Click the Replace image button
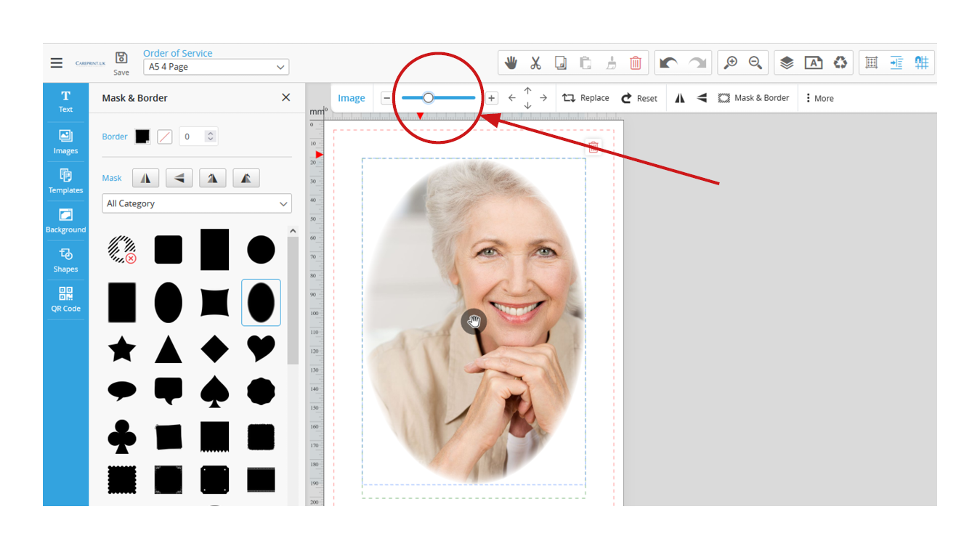The width and height of the screenshot is (980, 549). [x=586, y=98]
